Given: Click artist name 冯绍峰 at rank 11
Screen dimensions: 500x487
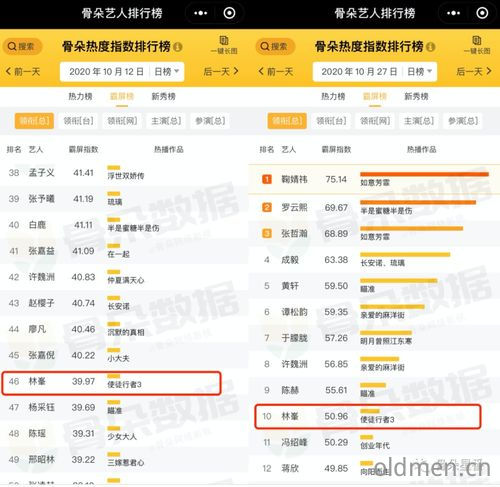Looking at the screenshot, I should click(x=294, y=442).
